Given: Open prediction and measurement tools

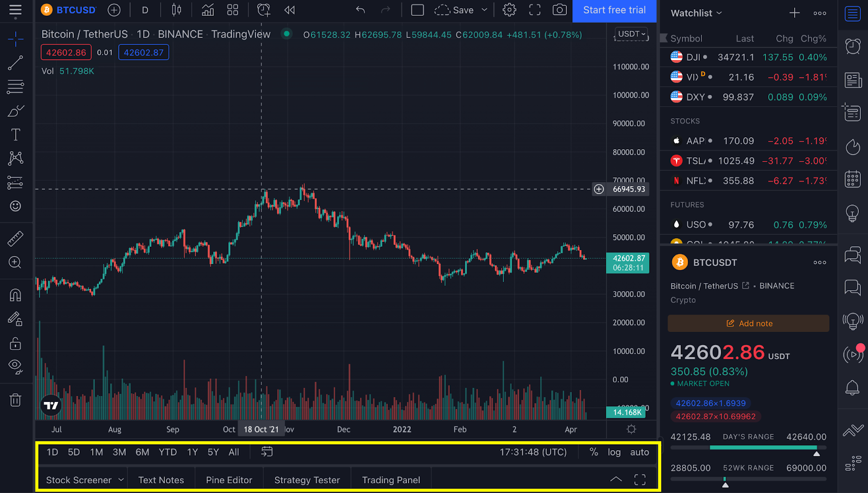Looking at the screenshot, I should (x=15, y=182).
